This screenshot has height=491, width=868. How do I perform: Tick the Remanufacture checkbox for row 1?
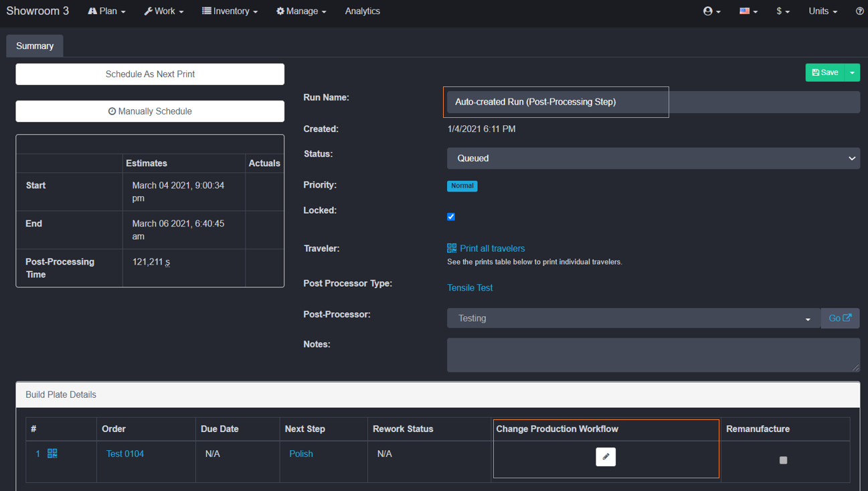[783, 460]
